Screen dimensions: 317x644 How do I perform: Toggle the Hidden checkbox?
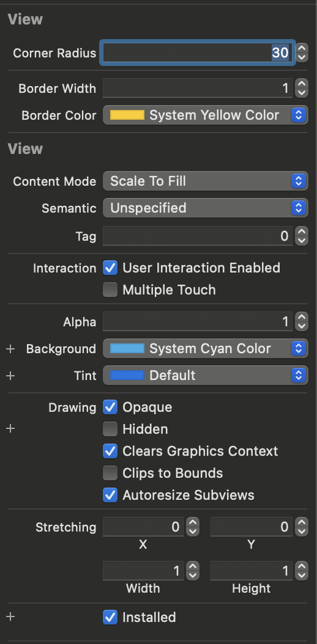[x=110, y=429]
